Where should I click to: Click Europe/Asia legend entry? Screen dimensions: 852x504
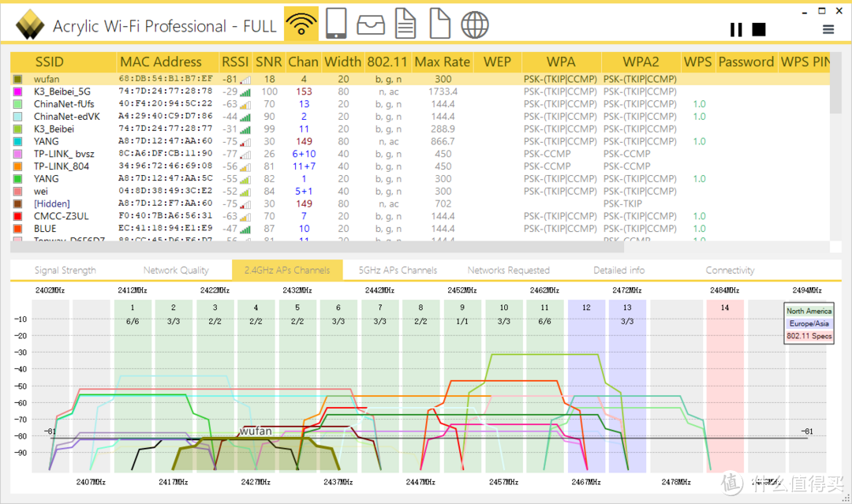click(x=809, y=323)
